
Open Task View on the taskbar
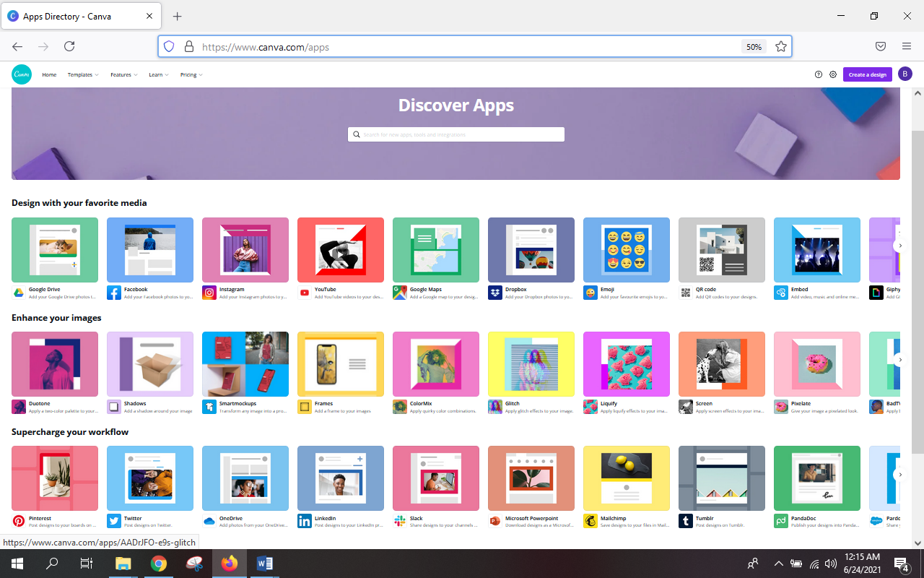pos(87,564)
